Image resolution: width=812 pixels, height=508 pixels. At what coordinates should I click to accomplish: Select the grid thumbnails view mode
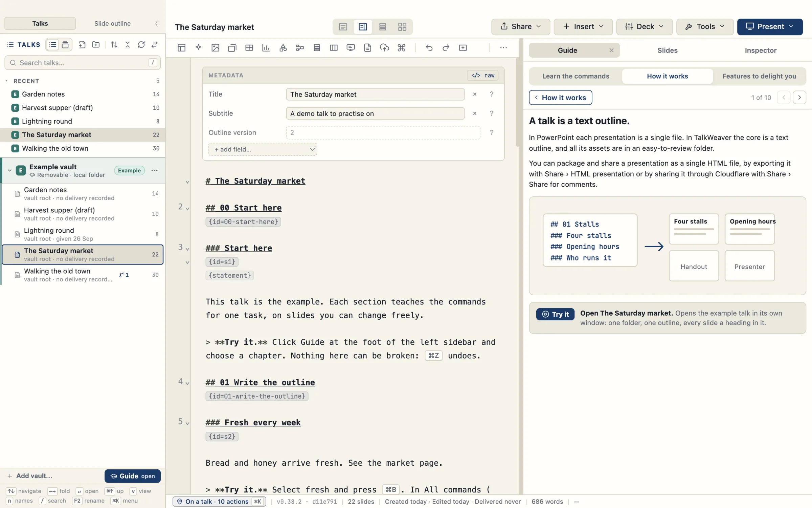click(402, 27)
